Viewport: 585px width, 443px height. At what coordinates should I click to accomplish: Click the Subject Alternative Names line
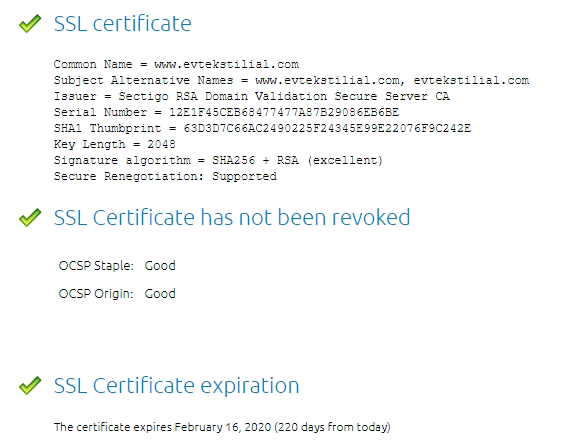click(x=291, y=80)
